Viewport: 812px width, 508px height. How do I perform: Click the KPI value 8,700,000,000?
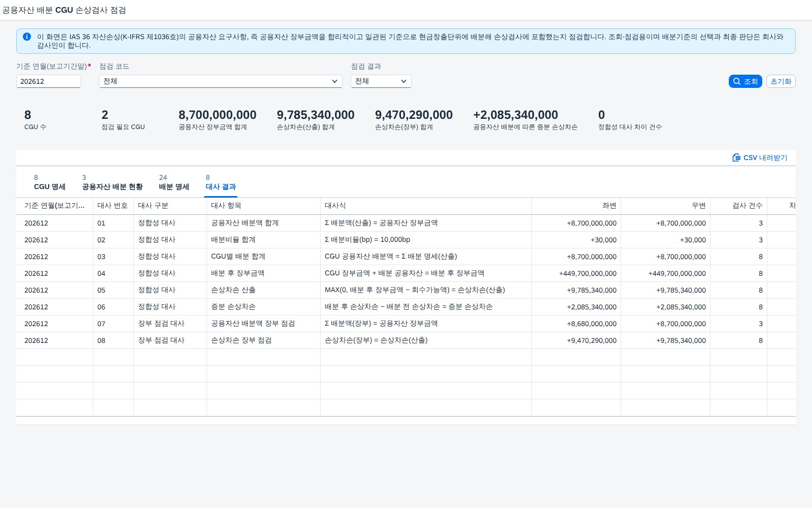point(217,115)
